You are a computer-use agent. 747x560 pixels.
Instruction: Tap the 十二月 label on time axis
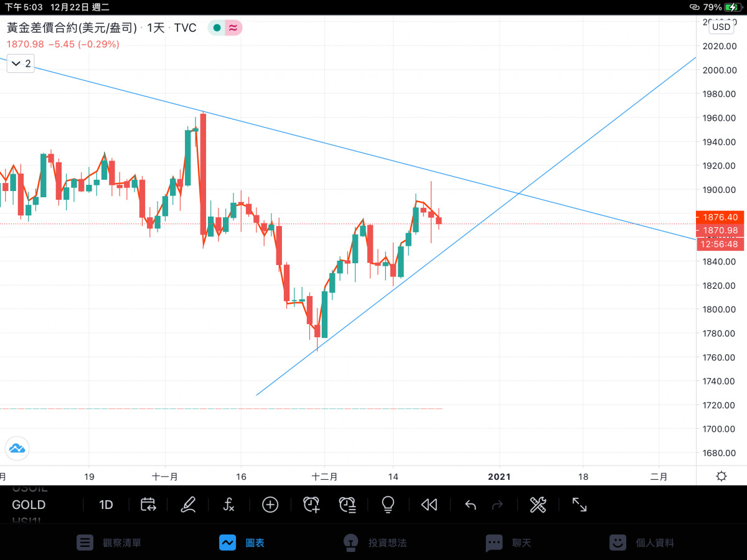click(324, 477)
